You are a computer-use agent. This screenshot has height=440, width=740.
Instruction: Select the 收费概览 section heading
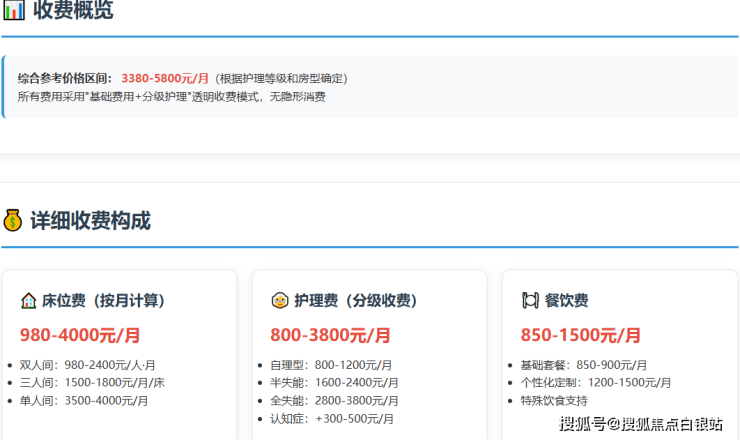click(73, 11)
